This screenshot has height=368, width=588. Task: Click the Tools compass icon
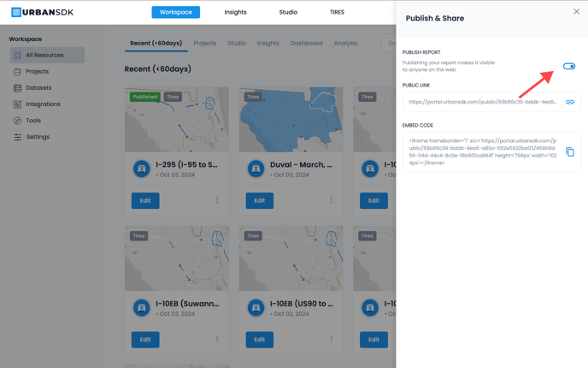click(17, 121)
